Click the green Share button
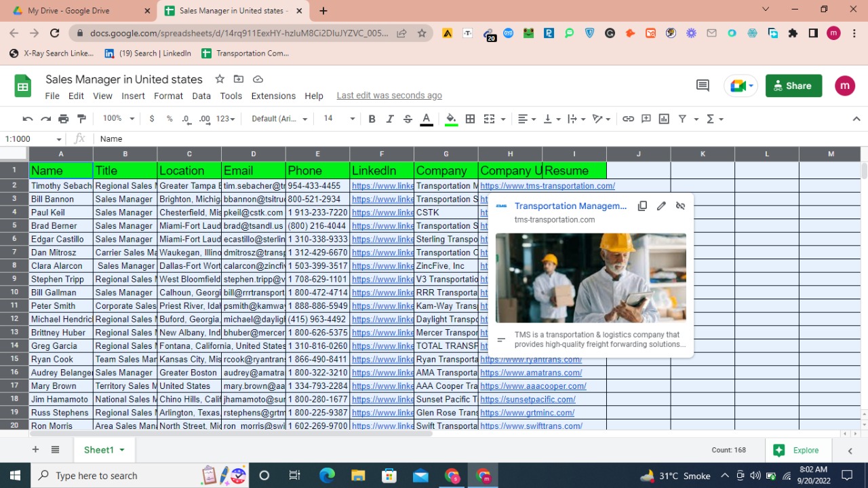The width and height of the screenshot is (868, 488). [793, 86]
